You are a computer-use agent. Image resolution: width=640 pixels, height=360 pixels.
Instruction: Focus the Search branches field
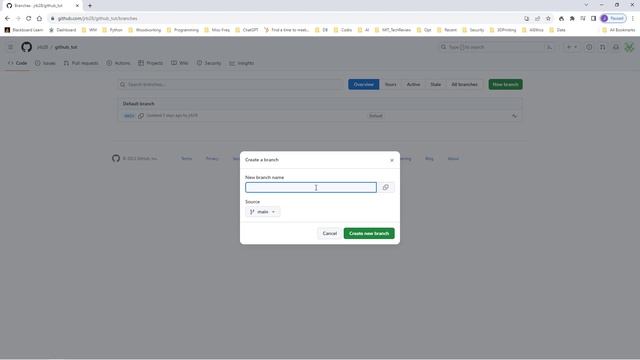tap(231, 84)
